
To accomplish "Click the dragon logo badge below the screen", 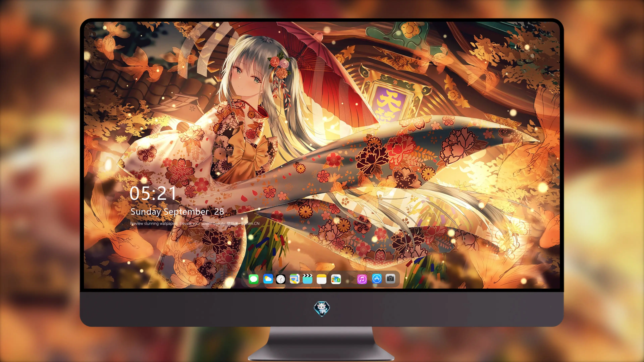I will click(322, 309).
